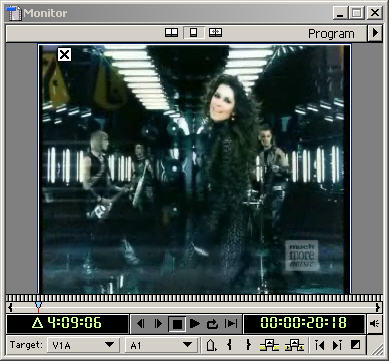Switch to Single View mode
Image resolution: width=389 pixels, height=361 pixels.
(194, 33)
